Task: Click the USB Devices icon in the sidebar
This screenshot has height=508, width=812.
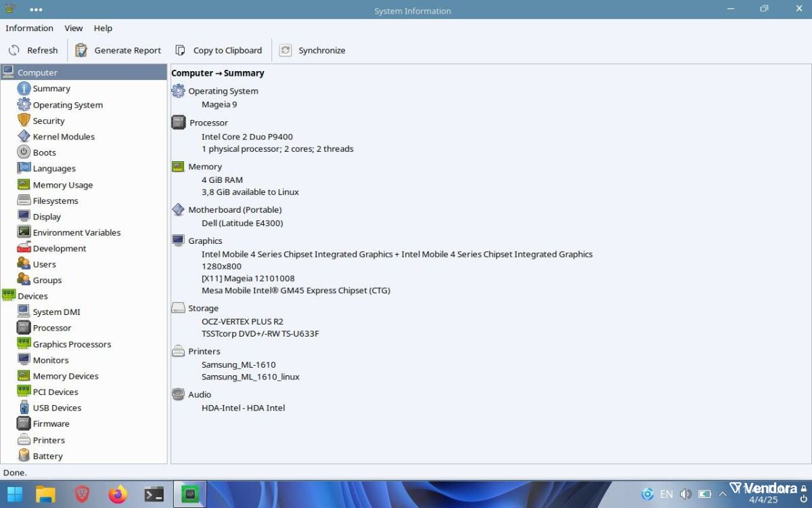Action: pyautogui.click(x=24, y=408)
